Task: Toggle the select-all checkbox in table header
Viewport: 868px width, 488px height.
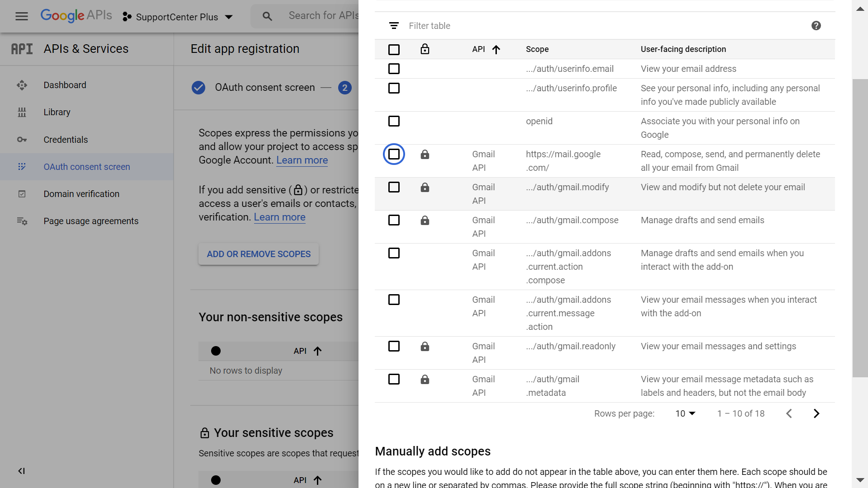Action: coord(394,49)
